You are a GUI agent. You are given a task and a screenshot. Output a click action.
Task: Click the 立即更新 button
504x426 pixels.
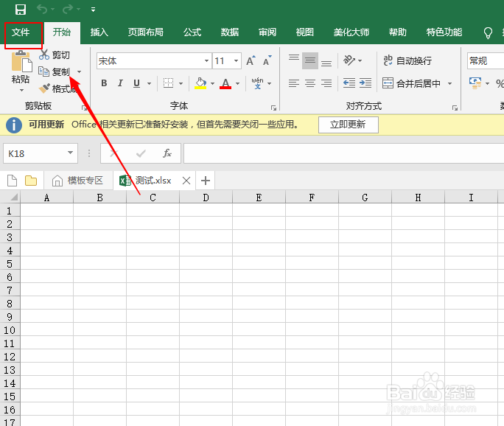pos(348,125)
